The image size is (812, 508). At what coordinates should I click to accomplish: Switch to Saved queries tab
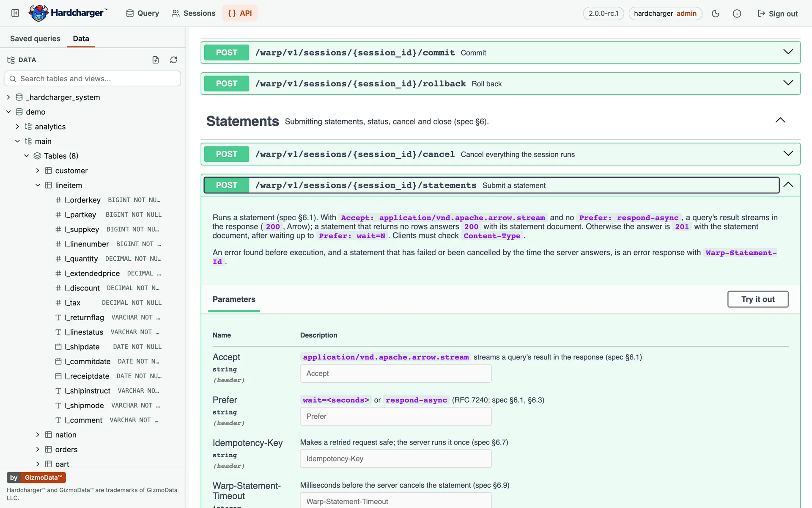coord(35,39)
